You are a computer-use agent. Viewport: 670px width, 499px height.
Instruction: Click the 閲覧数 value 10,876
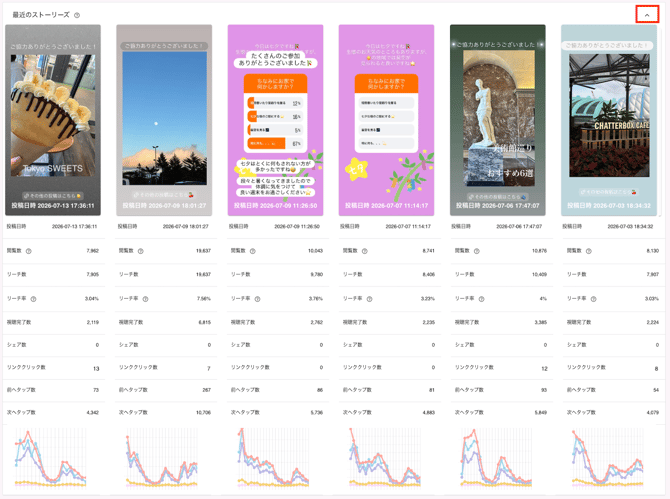point(539,251)
